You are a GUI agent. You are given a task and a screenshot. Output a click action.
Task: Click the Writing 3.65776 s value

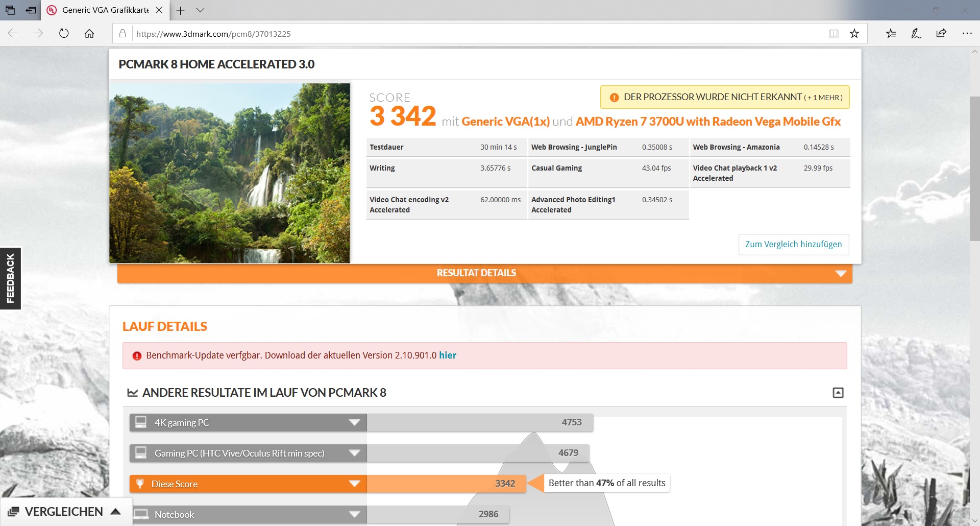point(495,168)
